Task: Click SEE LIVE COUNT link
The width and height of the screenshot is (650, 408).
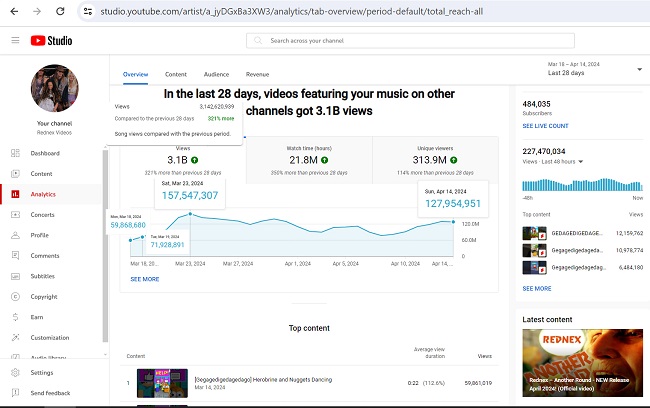Action: pos(545,126)
